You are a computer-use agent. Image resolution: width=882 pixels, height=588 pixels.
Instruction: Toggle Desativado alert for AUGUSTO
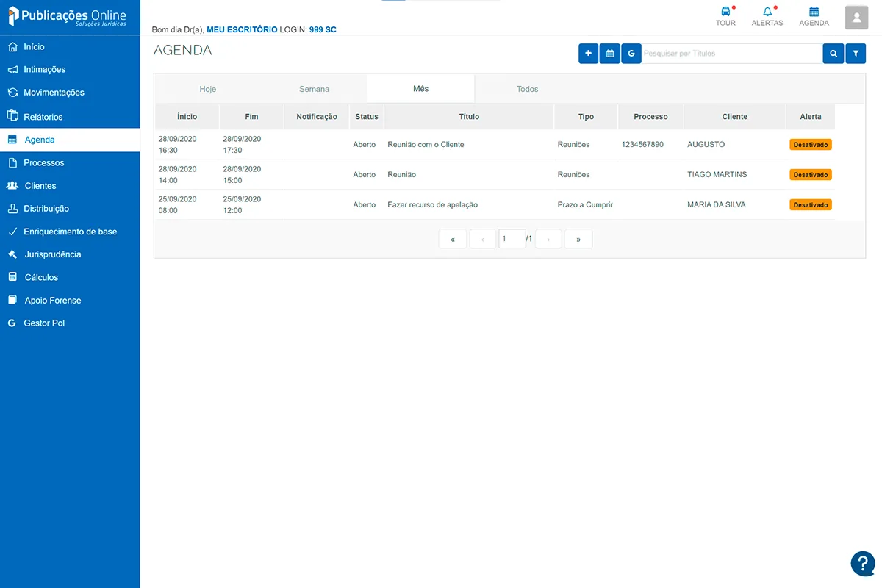(811, 145)
